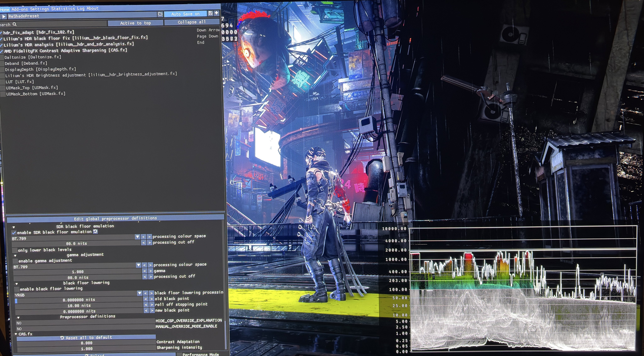Viewport: 644px width, 356px height.
Task: Click left arrow for gamma adjustment processing cut off
Action: (145, 277)
